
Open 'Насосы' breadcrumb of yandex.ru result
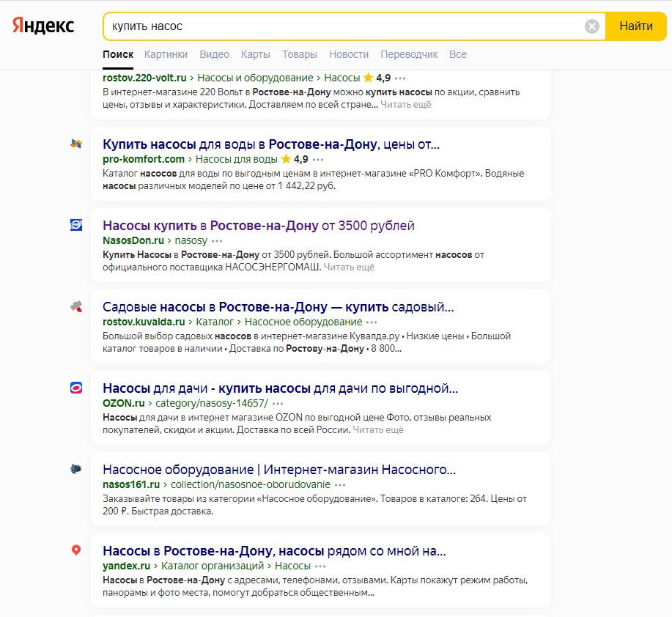(x=292, y=566)
